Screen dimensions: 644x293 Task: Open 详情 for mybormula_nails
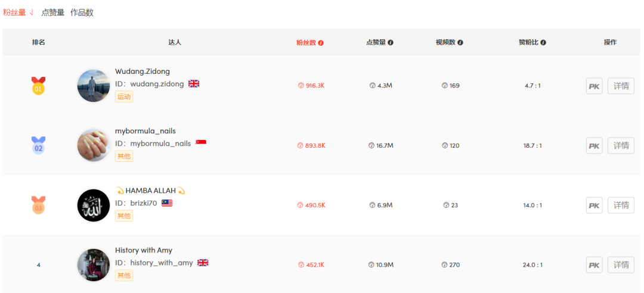coord(621,146)
